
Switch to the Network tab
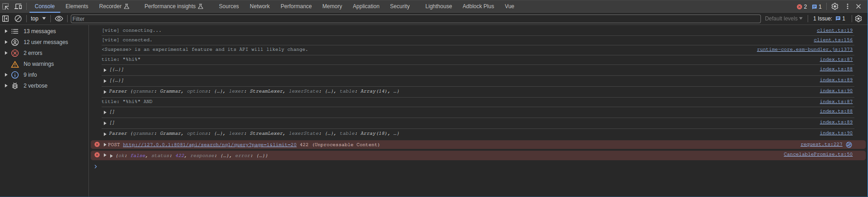click(x=260, y=6)
